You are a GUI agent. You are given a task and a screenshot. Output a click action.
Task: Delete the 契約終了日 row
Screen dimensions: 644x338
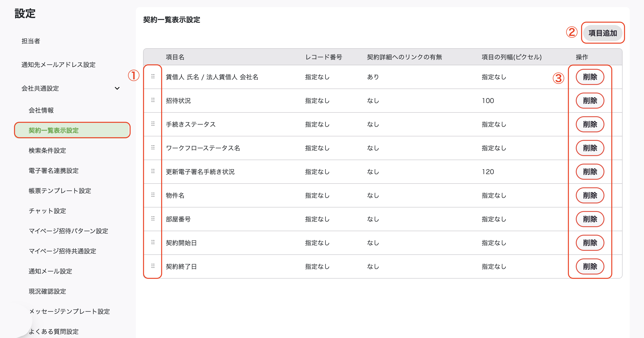[x=590, y=266]
